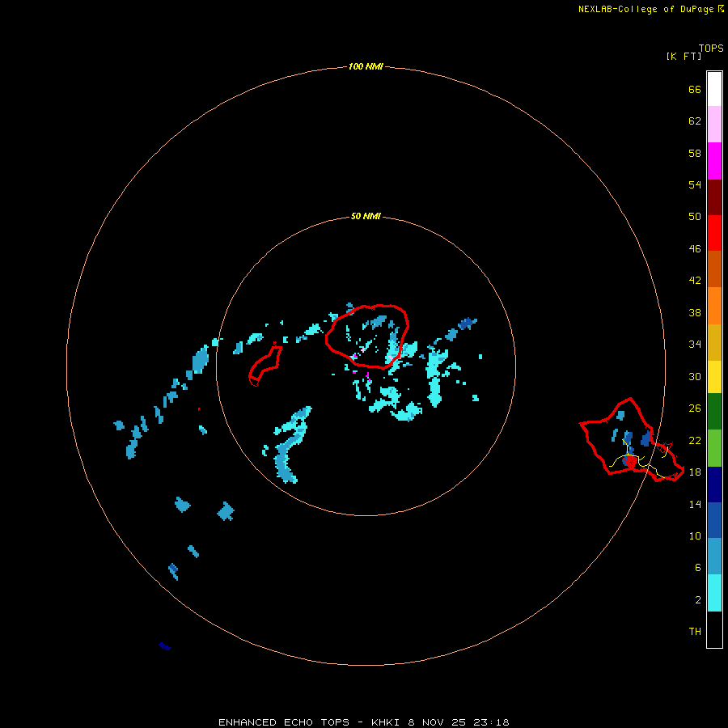Click the legend value '22'

click(x=695, y=440)
